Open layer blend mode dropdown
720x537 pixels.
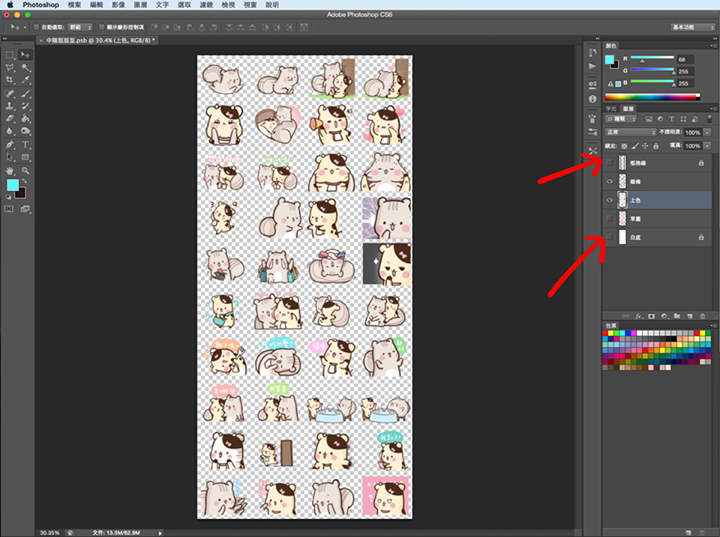click(x=630, y=132)
